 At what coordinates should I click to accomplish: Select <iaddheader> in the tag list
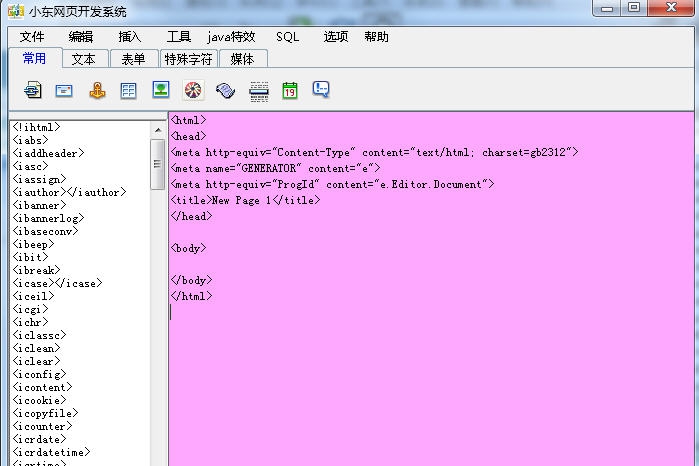coord(49,153)
